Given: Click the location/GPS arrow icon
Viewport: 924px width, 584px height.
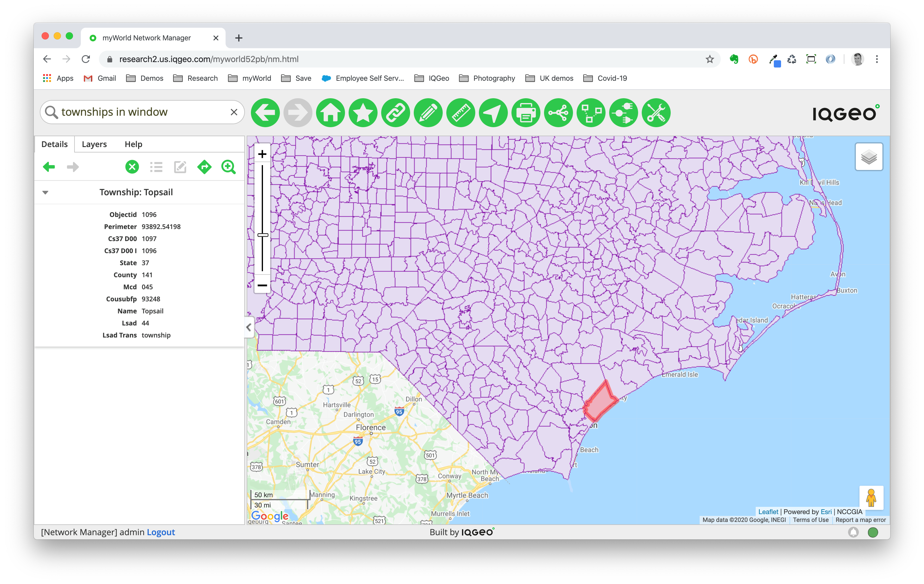Looking at the screenshot, I should point(493,112).
